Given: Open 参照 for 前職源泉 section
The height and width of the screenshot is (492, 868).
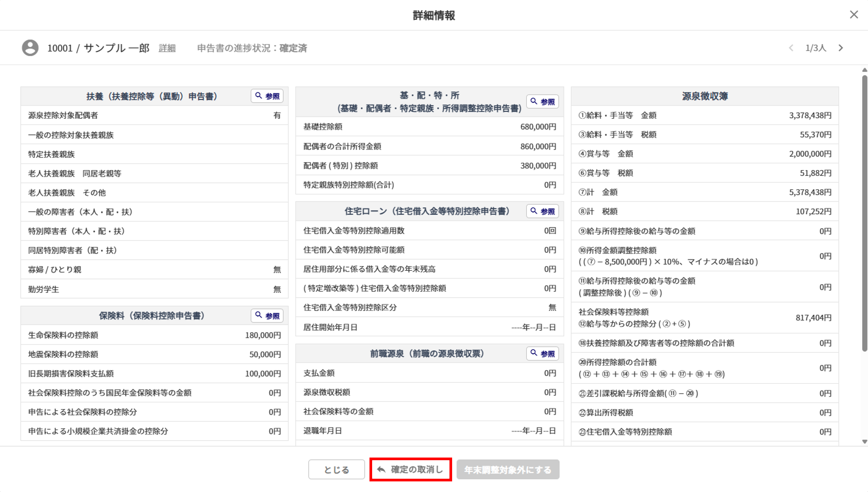Looking at the screenshot, I should point(542,353).
